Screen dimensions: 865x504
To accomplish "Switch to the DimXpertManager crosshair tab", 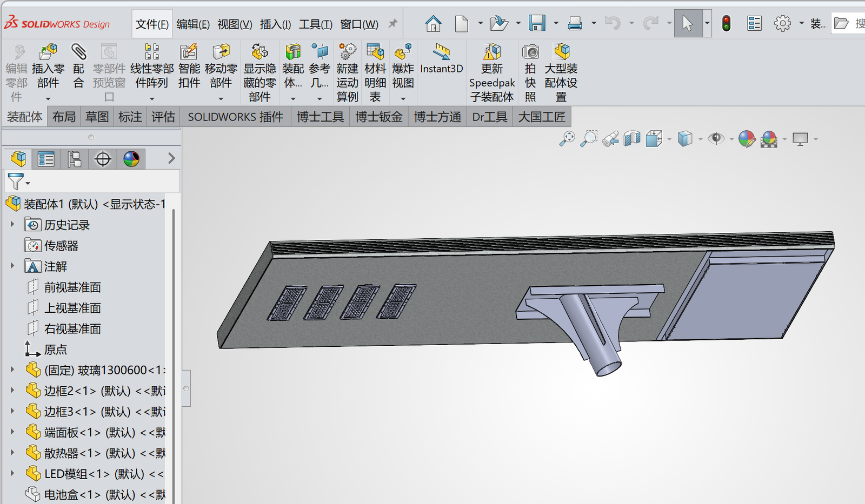I will pos(103,159).
